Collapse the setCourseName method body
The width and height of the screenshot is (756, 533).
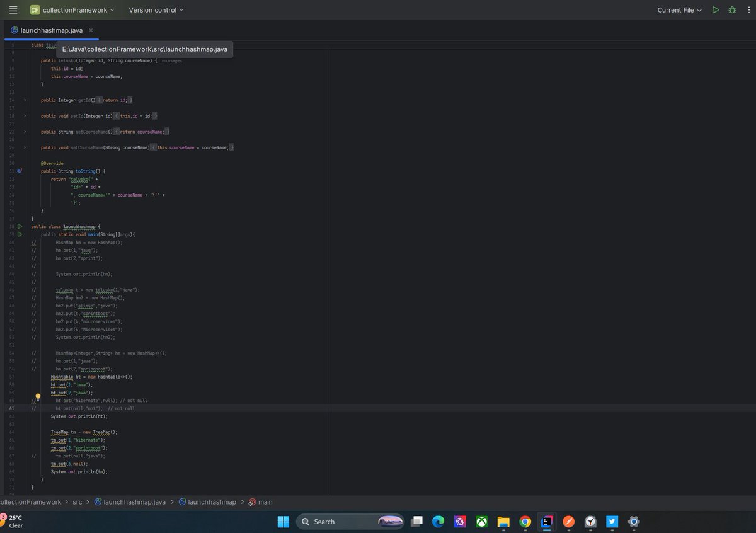point(25,147)
